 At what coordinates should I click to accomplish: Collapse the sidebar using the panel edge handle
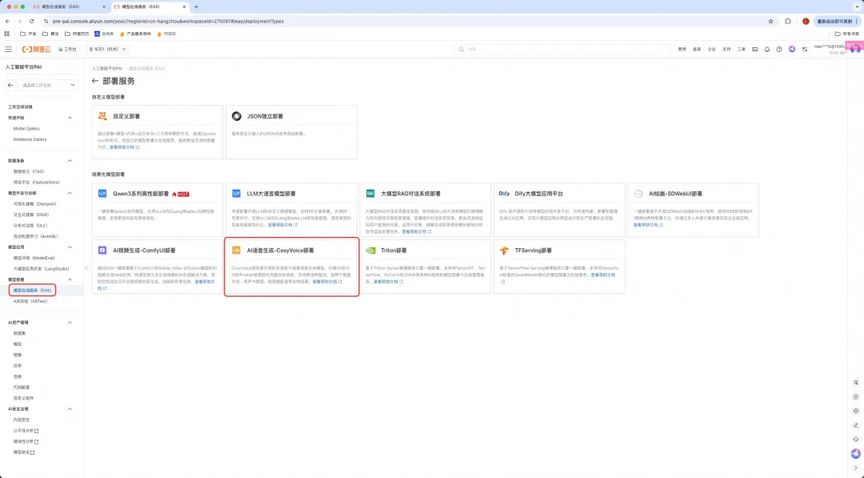tap(85, 268)
